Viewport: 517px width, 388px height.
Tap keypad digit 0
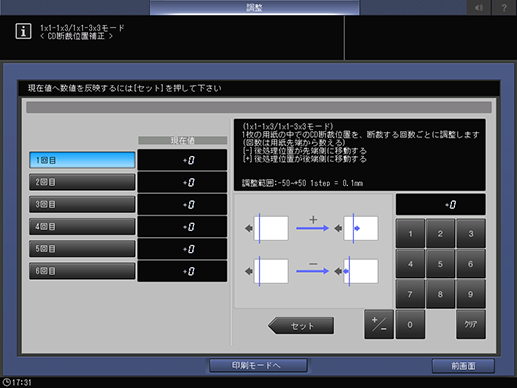click(410, 324)
